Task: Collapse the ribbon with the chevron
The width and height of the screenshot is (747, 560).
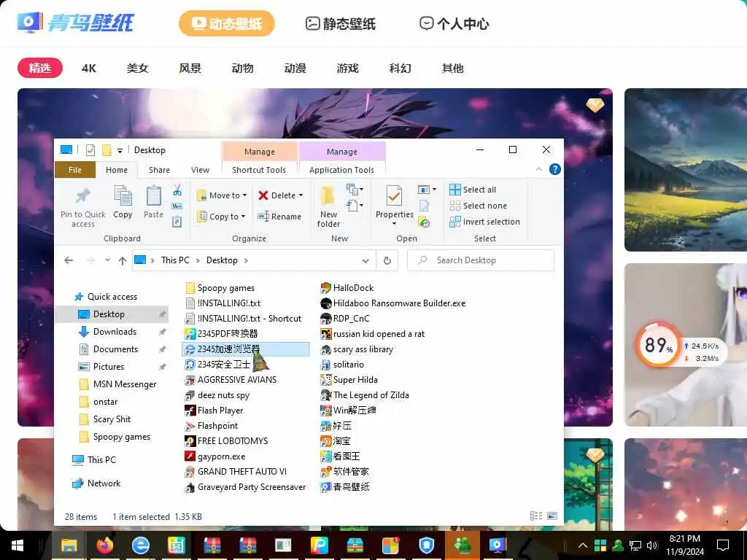Action: click(539, 169)
